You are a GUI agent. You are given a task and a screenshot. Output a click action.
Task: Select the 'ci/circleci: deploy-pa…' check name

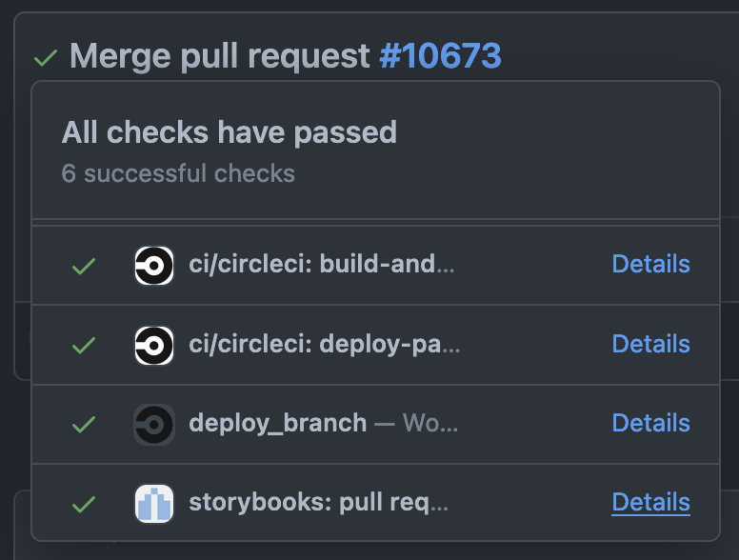click(x=324, y=344)
